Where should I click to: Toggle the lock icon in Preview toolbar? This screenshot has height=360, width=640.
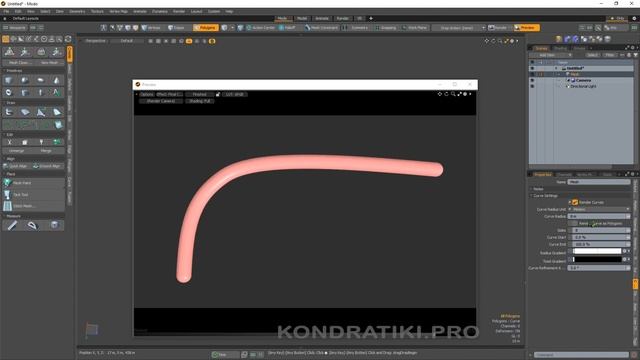(x=218, y=94)
